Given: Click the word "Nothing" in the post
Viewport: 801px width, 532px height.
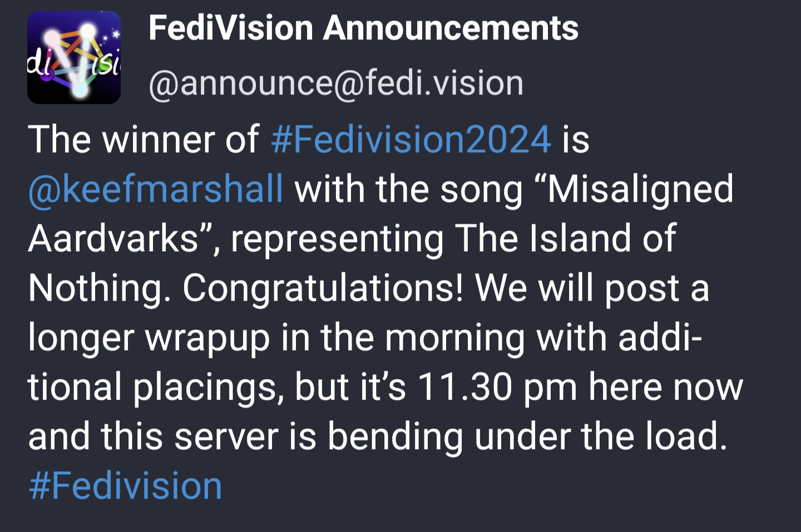Looking at the screenshot, I should pos(96,288).
